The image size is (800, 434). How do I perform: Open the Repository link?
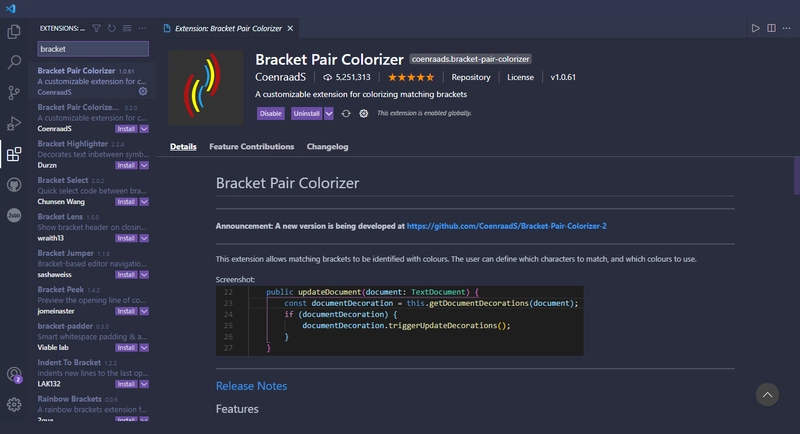pyautogui.click(x=470, y=78)
